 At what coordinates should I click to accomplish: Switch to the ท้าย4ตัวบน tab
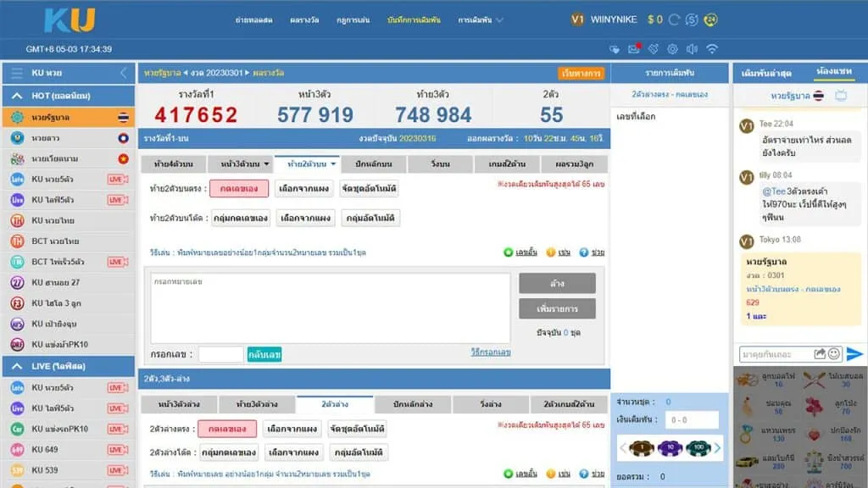tap(174, 164)
